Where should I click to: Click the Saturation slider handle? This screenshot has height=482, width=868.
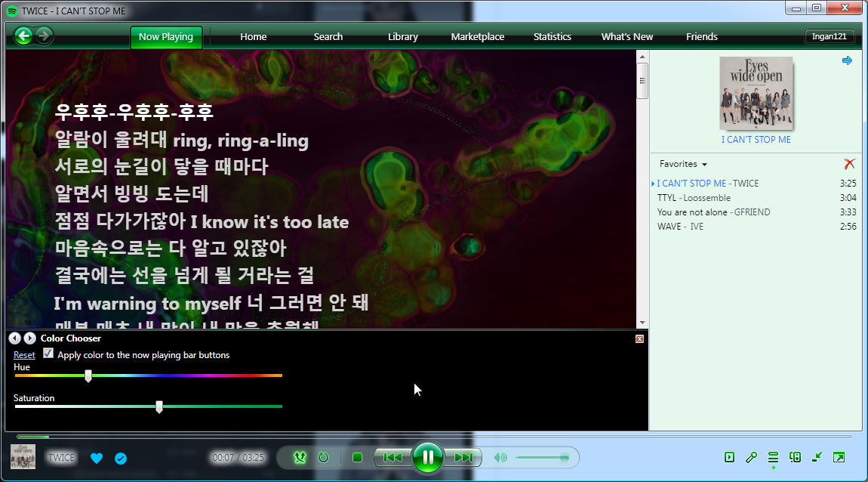tap(159, 407)
